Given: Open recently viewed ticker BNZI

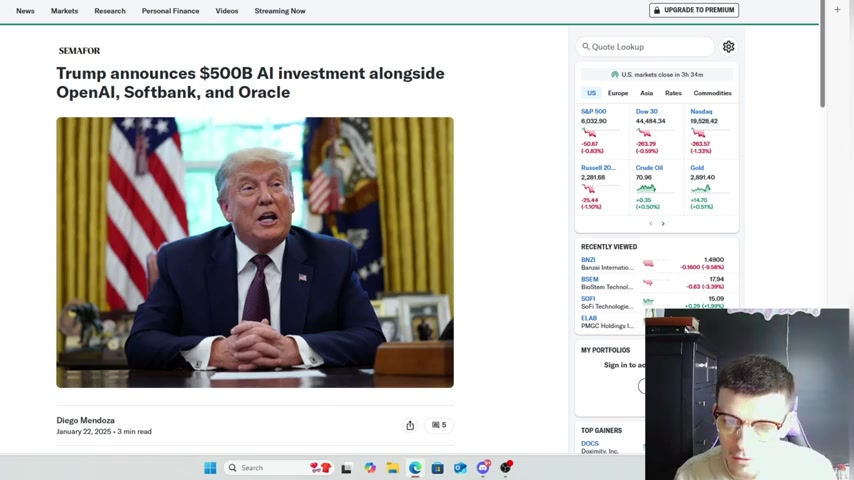Looking at the screenshot, I should [x=588, y=260].
